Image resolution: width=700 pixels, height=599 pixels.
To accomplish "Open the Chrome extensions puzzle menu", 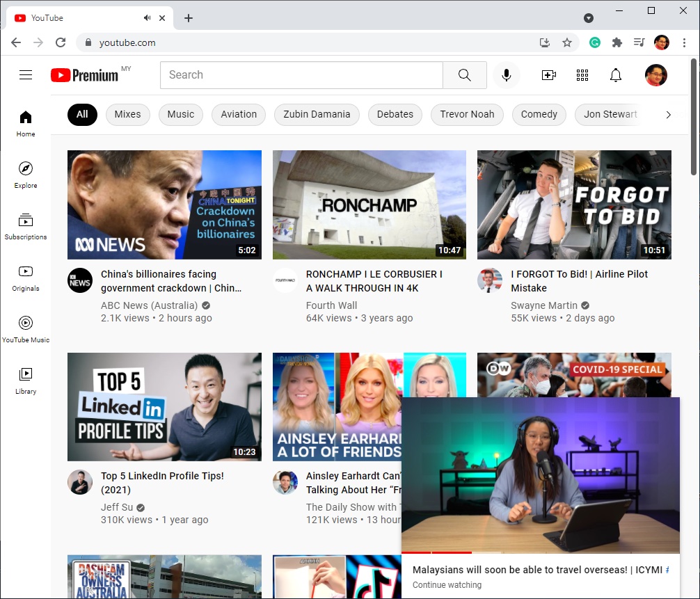I will tap(617, 42).
